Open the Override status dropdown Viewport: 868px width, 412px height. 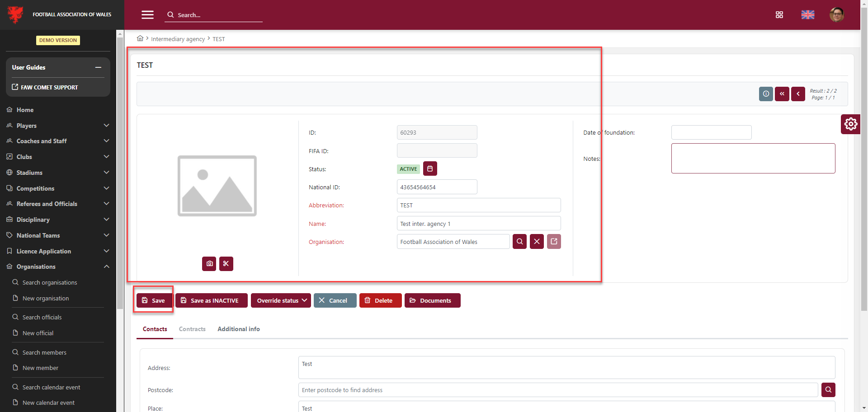[x=281, y=300]
